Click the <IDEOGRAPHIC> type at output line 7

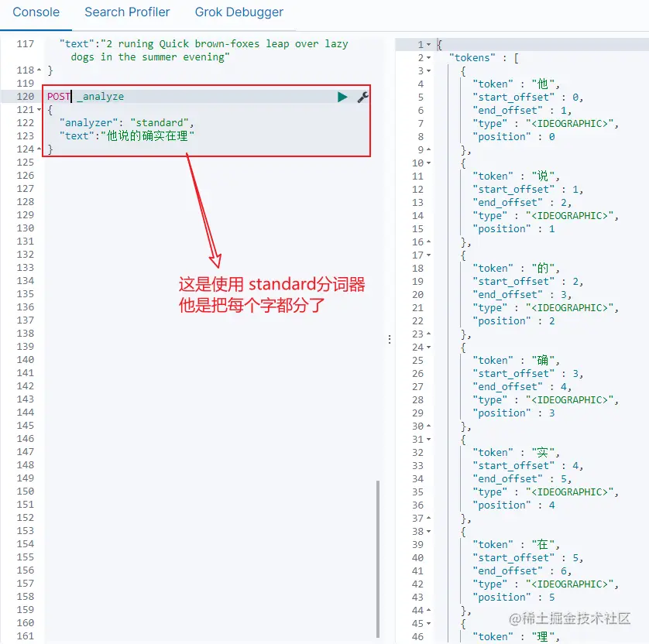click(x=569, y=124)
